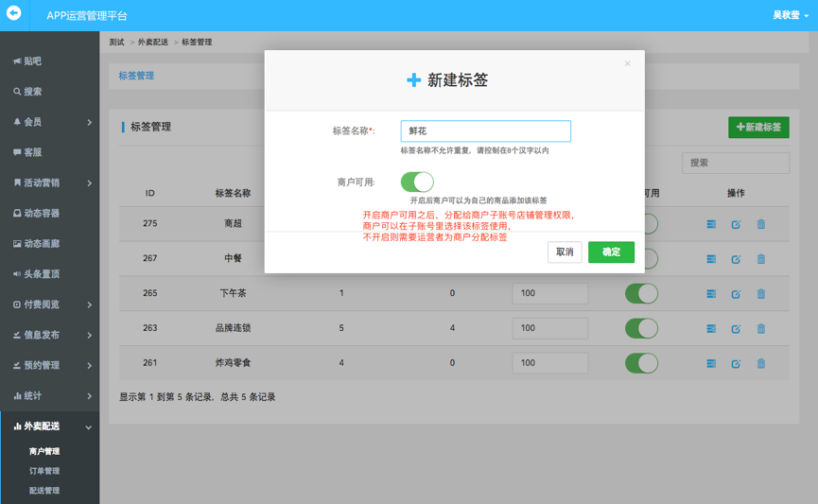
Task: Select 搜索 in the sidebar
Action: coord(32,92)
